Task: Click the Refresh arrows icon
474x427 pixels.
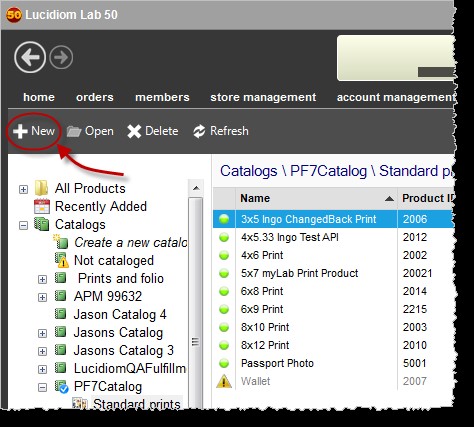Action: 199,131
